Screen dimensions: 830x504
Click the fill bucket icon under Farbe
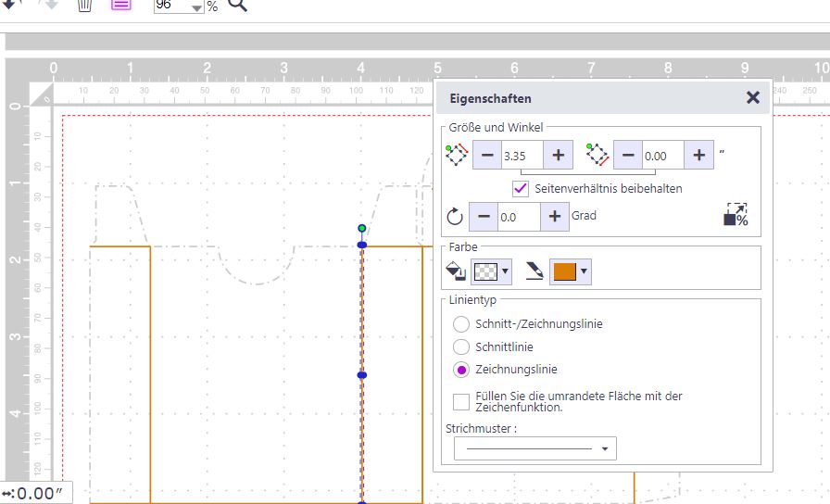pos(457,271)
